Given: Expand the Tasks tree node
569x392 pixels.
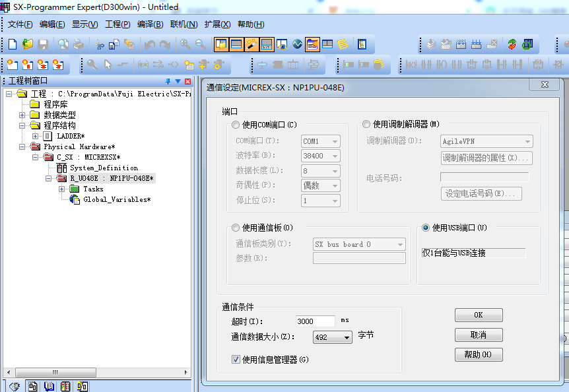Looking at the screenshot, I should [62, 189].
